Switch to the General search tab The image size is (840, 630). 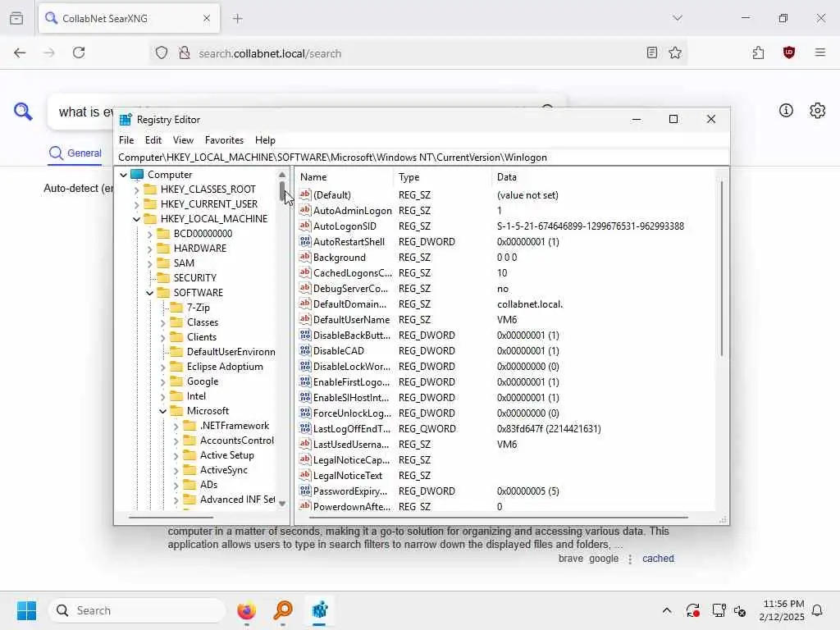click(75, 153)
